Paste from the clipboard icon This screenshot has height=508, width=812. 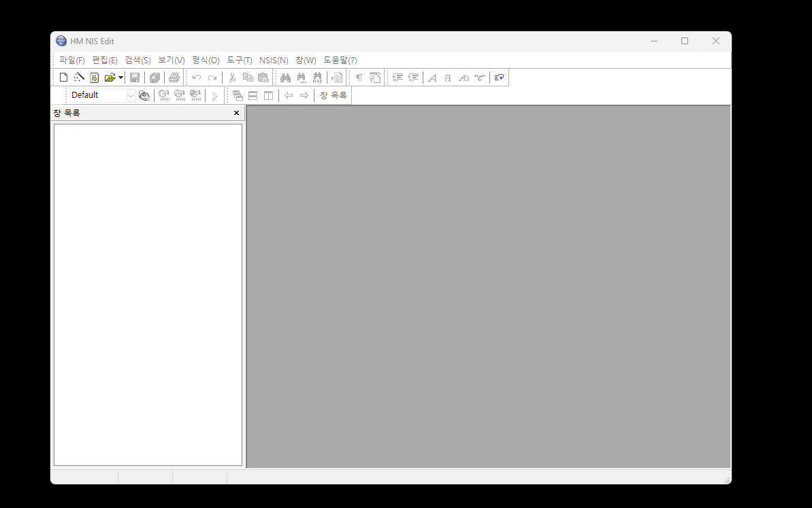tap(263, 78)
